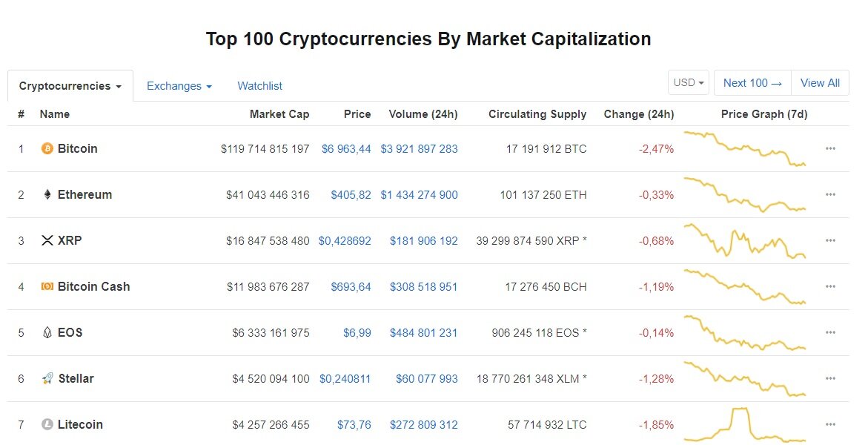
Task: Open the more options menu for Litecoin
Action: tap(830, 425)
